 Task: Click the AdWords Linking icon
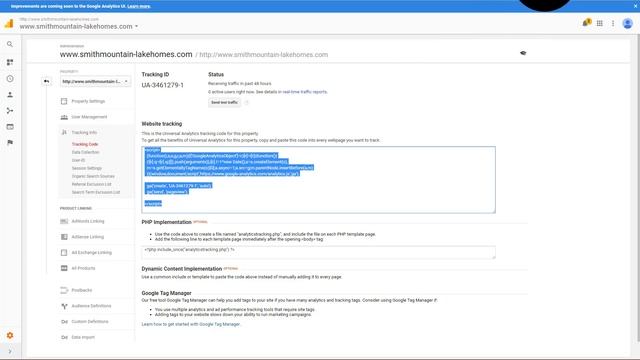click(x=64, y=221)
